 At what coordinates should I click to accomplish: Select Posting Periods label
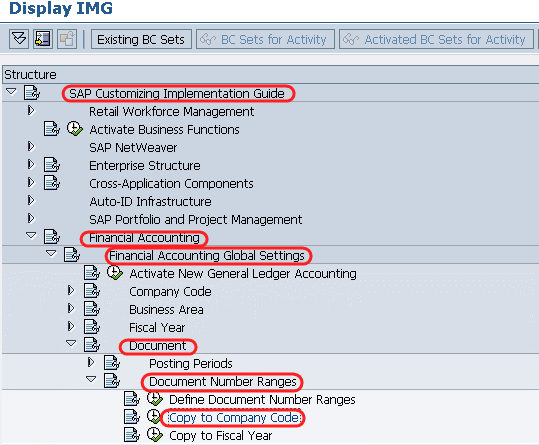(x=191, y=364)
